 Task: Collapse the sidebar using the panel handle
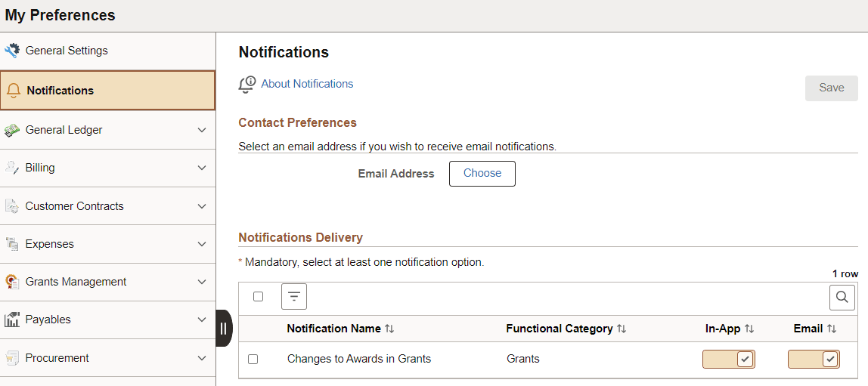point(224,328)
